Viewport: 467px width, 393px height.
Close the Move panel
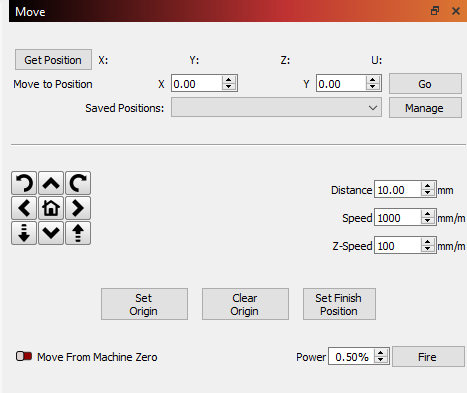(x=456, y=11)
